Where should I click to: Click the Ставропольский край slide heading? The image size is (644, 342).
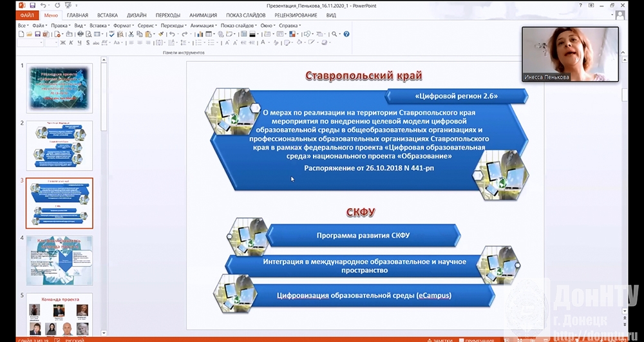363,75
